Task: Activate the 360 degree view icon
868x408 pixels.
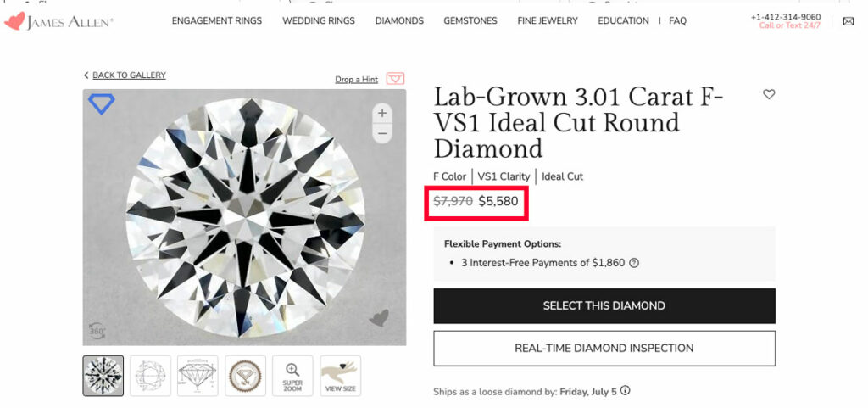Action: tap(97, 331)
